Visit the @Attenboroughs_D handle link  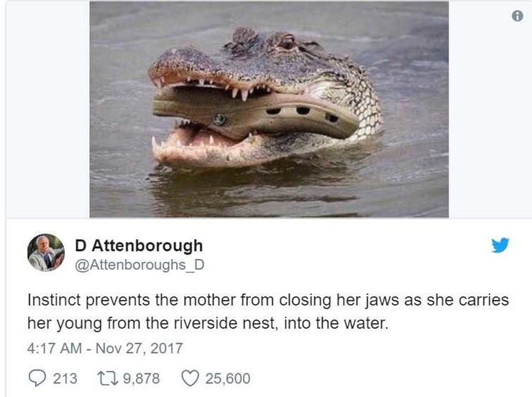pyautogui.click(x=139, y=265)
